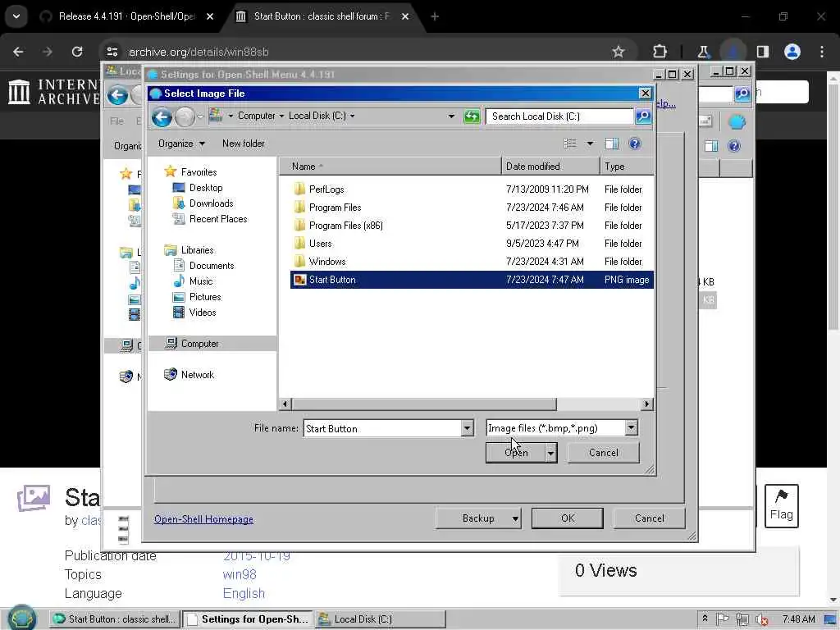Click the horizontal scrollbar left arrow
This screenshot has height=630, width=840.
point(285,404)
